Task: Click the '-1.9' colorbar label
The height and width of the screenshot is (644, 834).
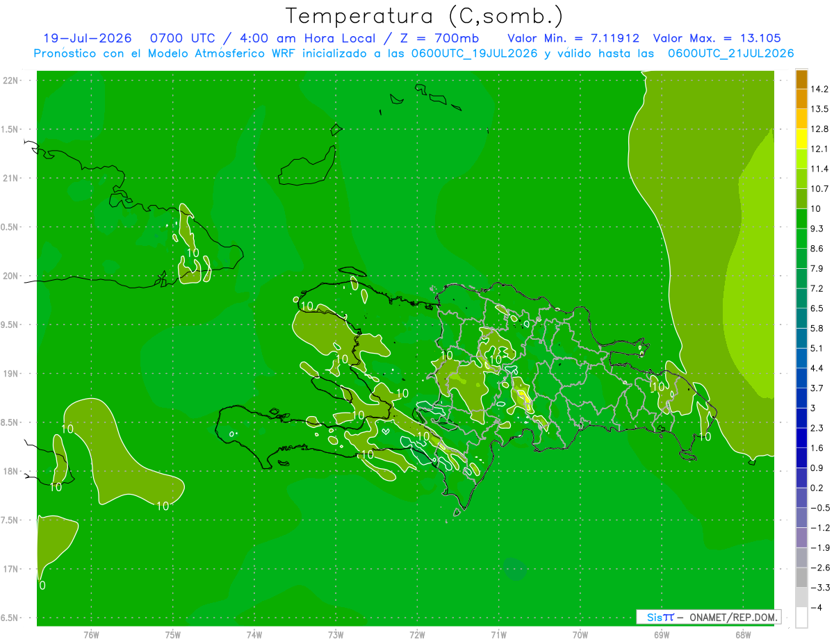Action: [x=820, y=548]
